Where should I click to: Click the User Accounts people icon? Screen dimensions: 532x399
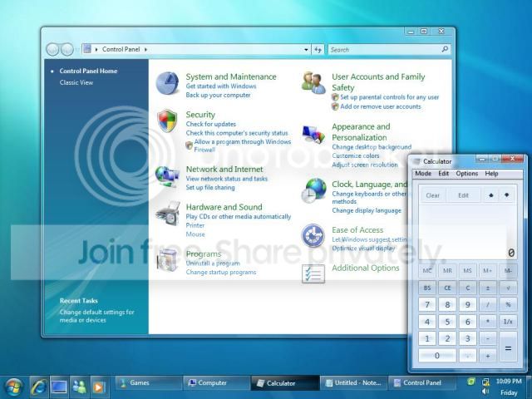coord(314,82)
